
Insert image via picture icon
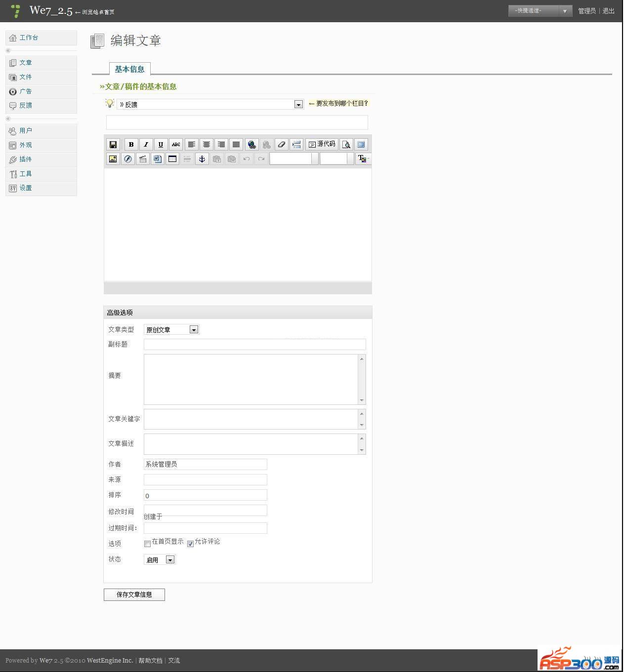point(113,158)
